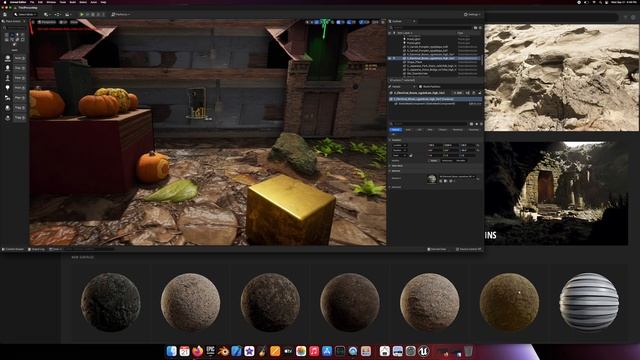Open the Edit menu
Image resolution: width=640 pixels, height=360 pixels.
coord(40,2)
